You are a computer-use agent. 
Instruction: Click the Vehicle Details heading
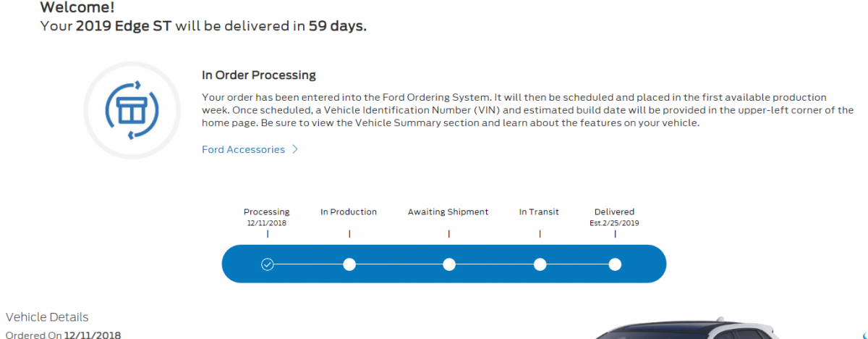(x=47, y=317)
